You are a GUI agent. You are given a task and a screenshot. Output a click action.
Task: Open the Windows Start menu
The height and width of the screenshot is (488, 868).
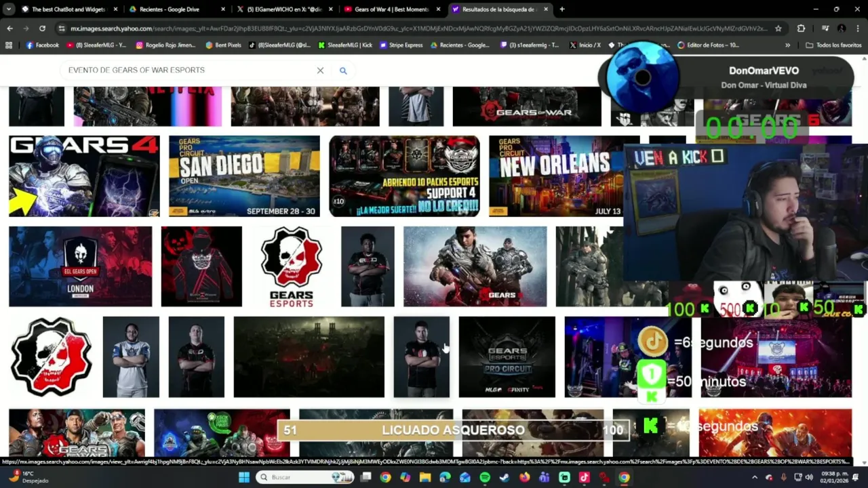tap(244, 477)
